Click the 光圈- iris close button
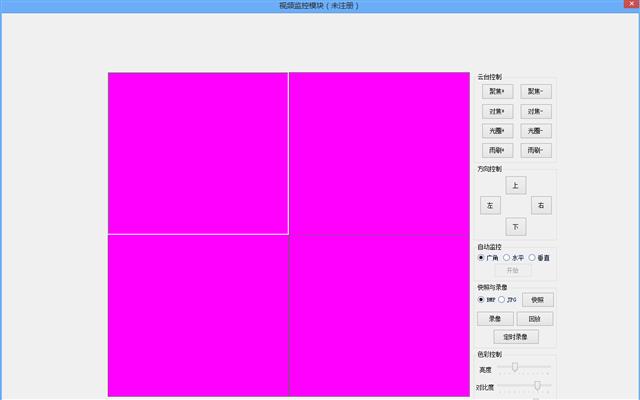Image resolution: width=640 pixels, height=400 pixels. [536, 131]
